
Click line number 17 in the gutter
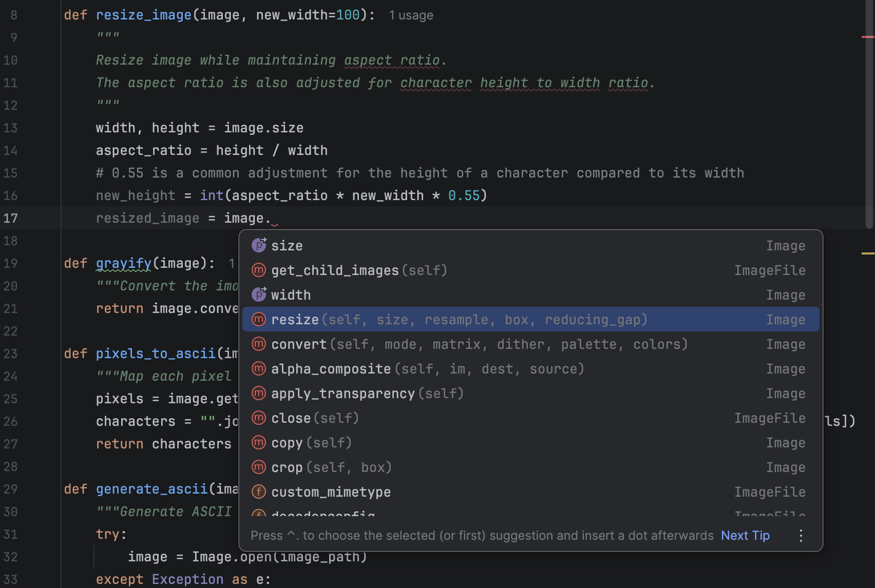[11, 218]
